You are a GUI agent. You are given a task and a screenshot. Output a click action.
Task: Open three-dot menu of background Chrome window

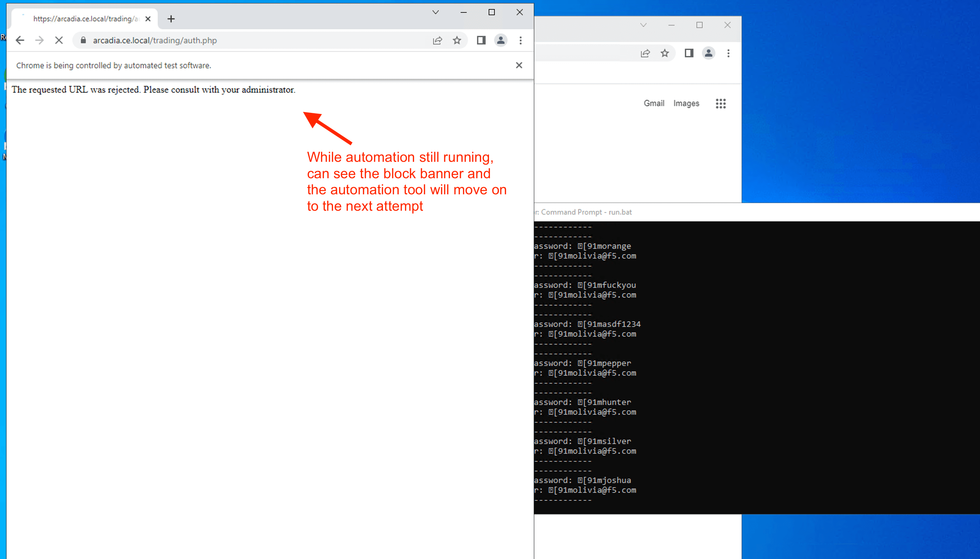click(728, 53)
